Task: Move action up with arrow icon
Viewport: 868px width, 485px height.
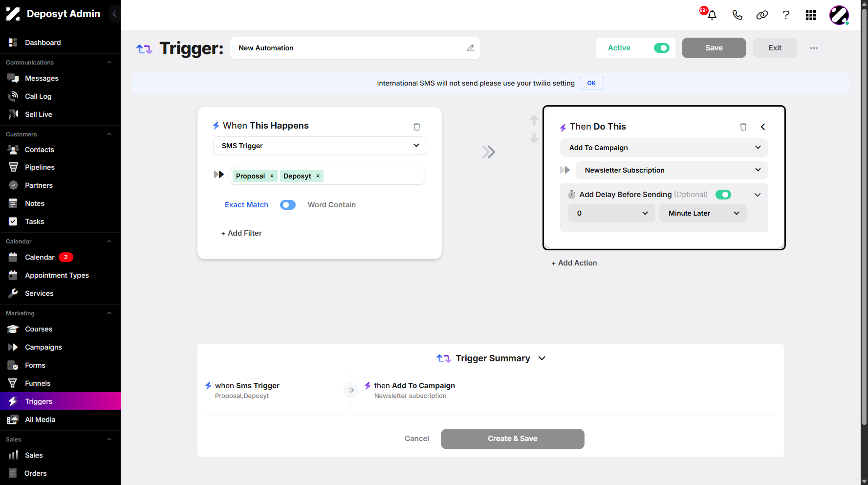Action: coord(534,120)
